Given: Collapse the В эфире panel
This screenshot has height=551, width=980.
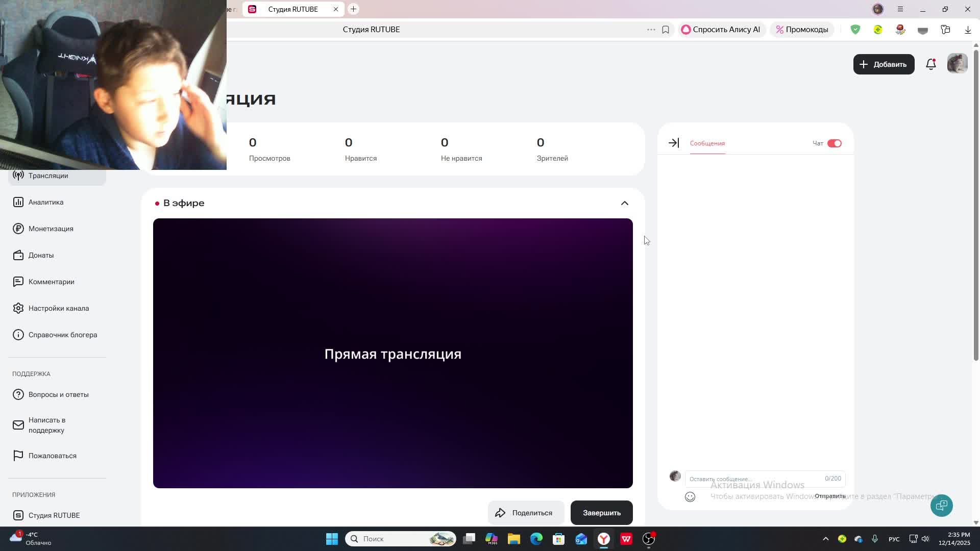Looking at the screenshot, I should pos(625,203).
